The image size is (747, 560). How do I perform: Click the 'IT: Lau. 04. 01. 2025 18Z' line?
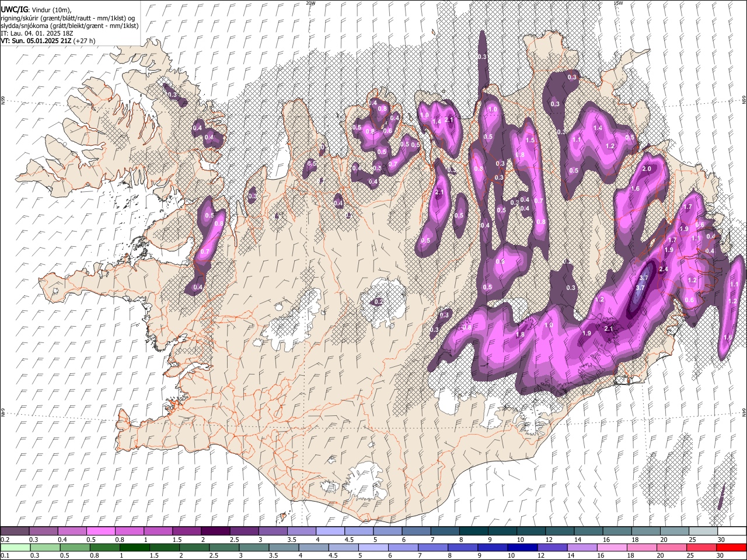pyautogui.click(x=36, y=33)
